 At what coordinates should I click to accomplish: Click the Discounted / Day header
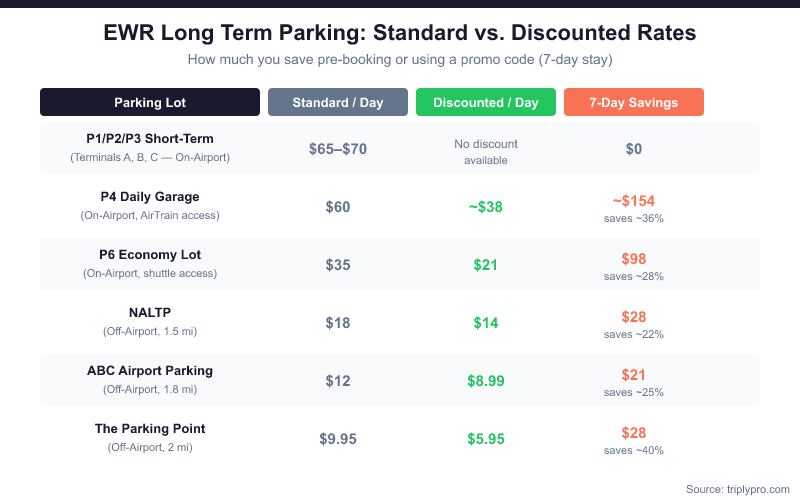coord(486,102)
